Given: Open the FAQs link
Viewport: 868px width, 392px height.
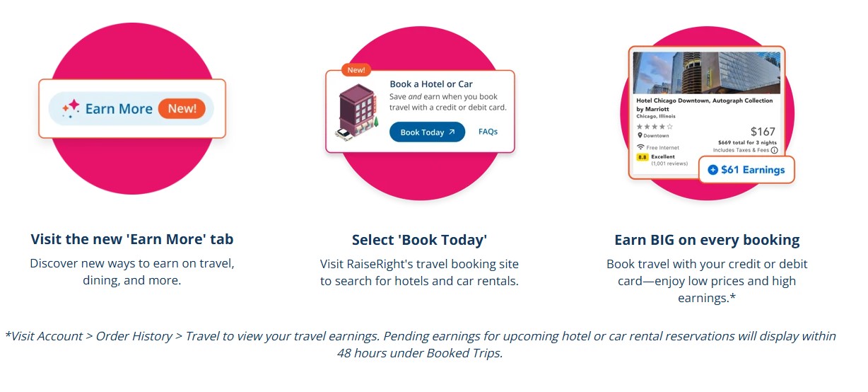Looking at the screenshot, I should 488,132.
